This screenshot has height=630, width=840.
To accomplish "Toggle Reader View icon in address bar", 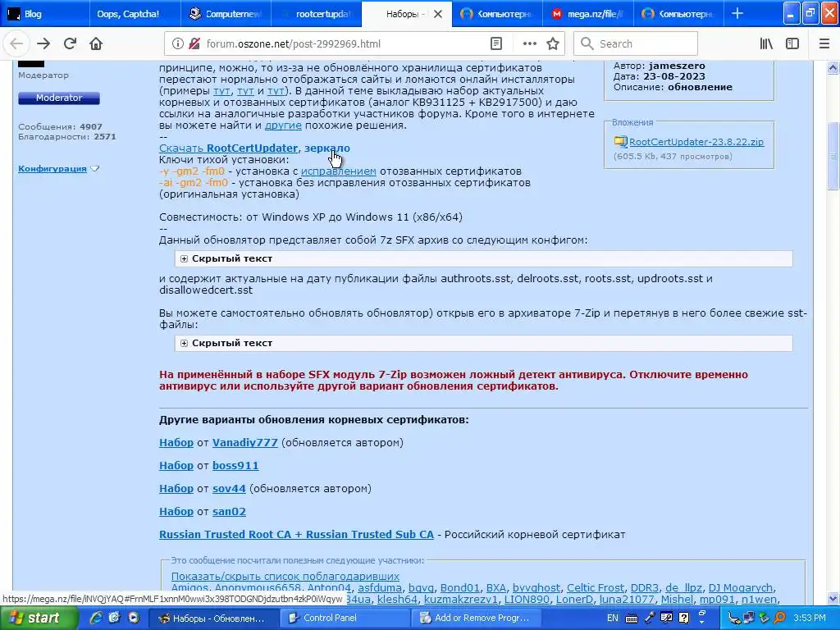I will click(x=496, y=44).
